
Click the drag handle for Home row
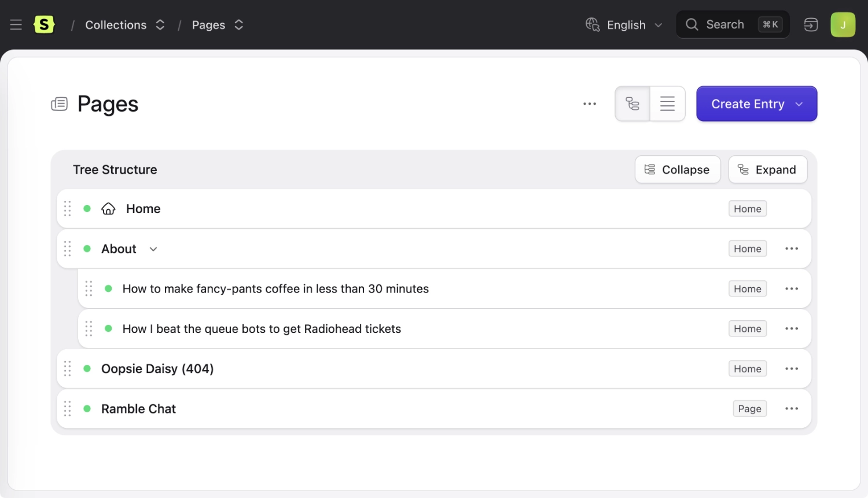coord(68,208)
